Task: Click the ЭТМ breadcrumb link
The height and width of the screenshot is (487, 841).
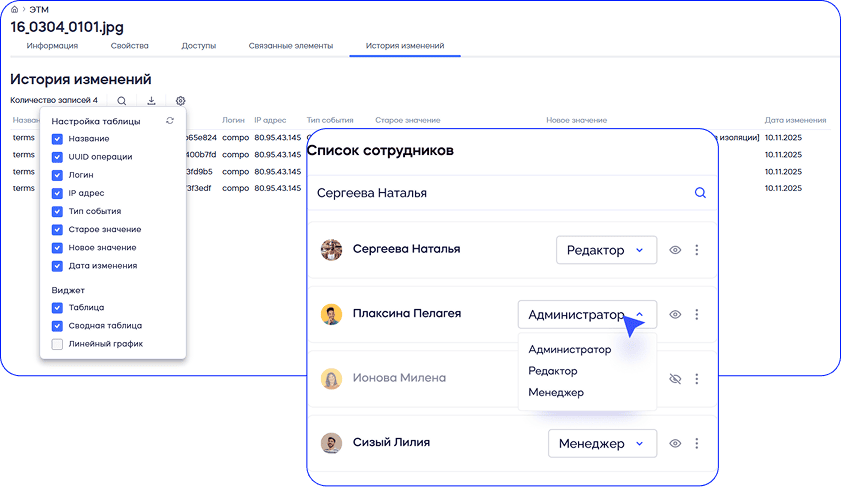Action: [39, 8]
